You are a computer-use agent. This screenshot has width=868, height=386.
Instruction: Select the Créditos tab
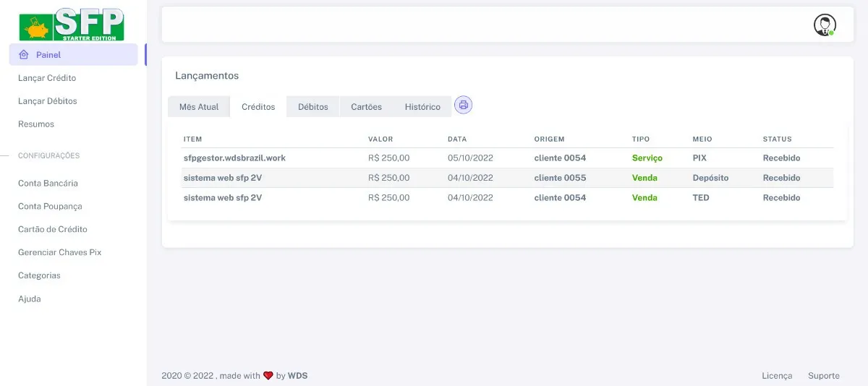coord(258,106)
